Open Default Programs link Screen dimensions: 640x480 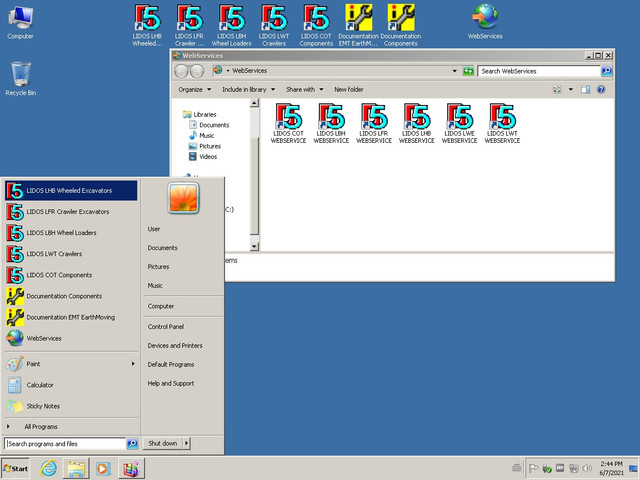tap(171, 364)
